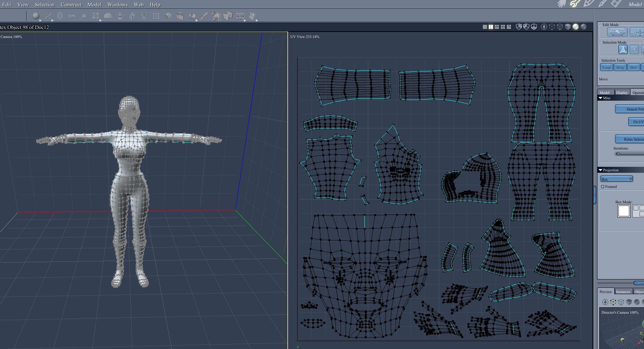Open the Edit menu

point(7,5)
